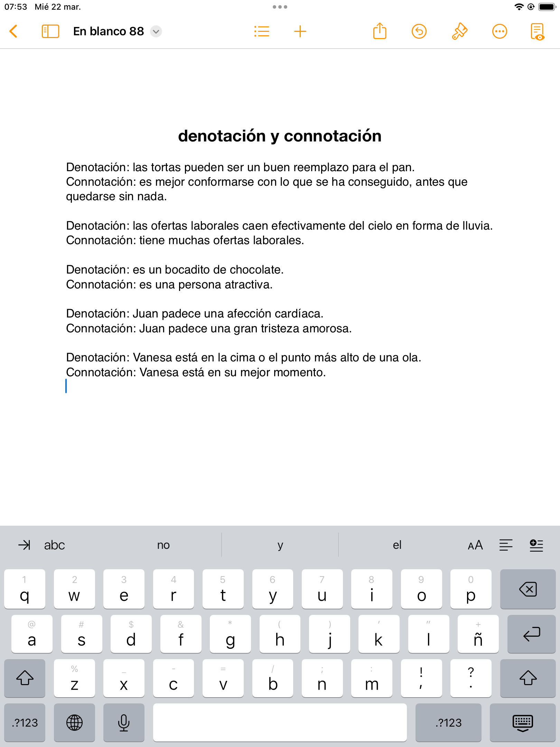560x747 pixels.
Task: Tap the microphone dictation key
Action: pyautogui.click(x=124, y=722)
